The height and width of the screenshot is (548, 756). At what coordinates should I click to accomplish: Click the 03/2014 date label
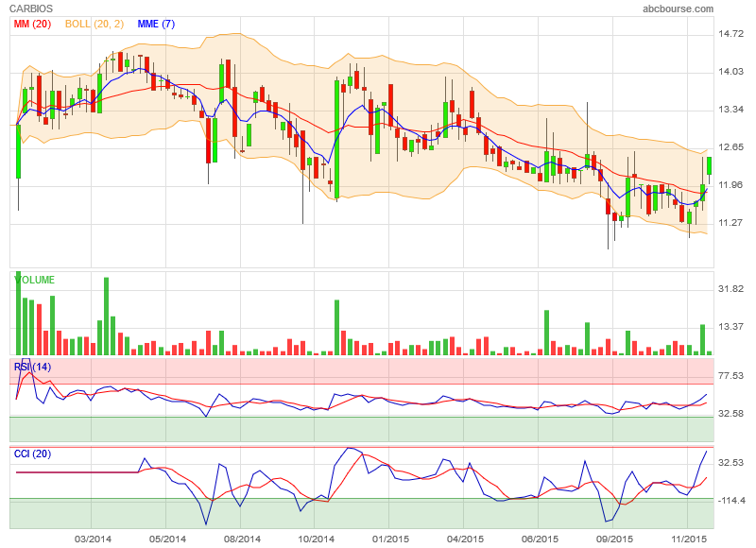93,539
